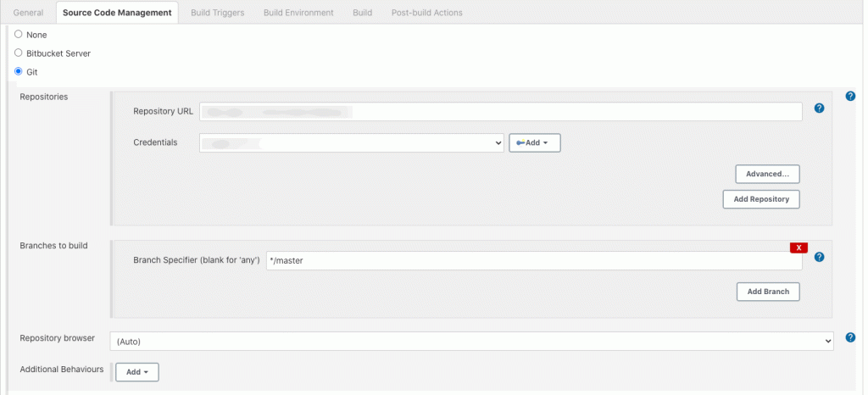Click the Advanced... button
Screen dimensions: 868x395
point(767,174)
